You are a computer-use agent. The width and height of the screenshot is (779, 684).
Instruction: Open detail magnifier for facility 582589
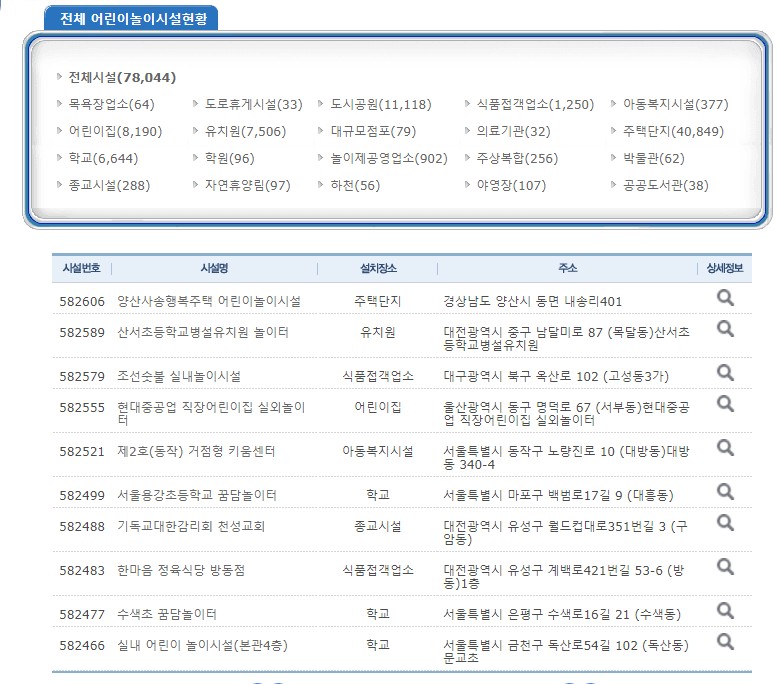tap(725, 329)
